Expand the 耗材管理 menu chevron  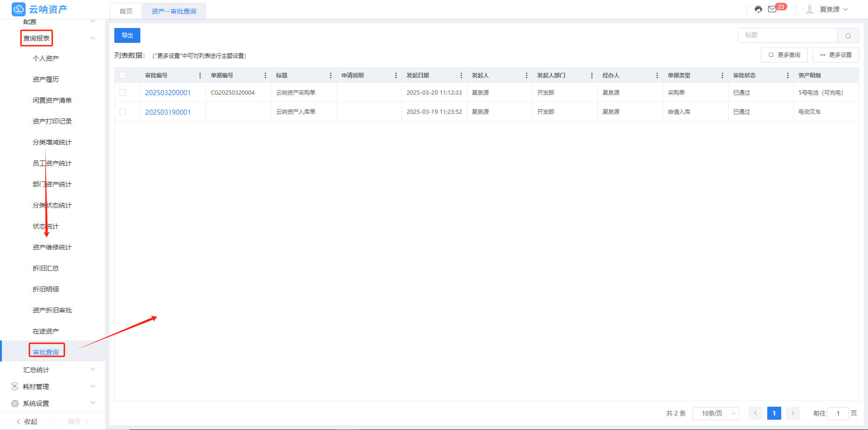93,386
